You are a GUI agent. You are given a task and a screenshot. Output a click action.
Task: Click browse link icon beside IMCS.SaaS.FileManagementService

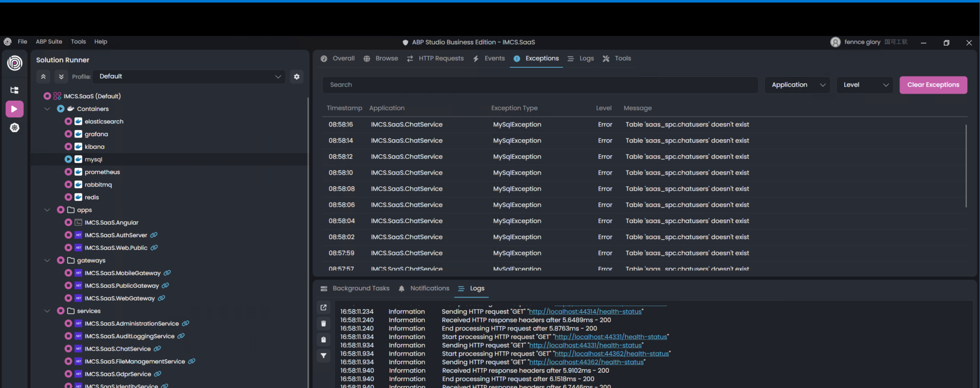[x=192, y=361]
